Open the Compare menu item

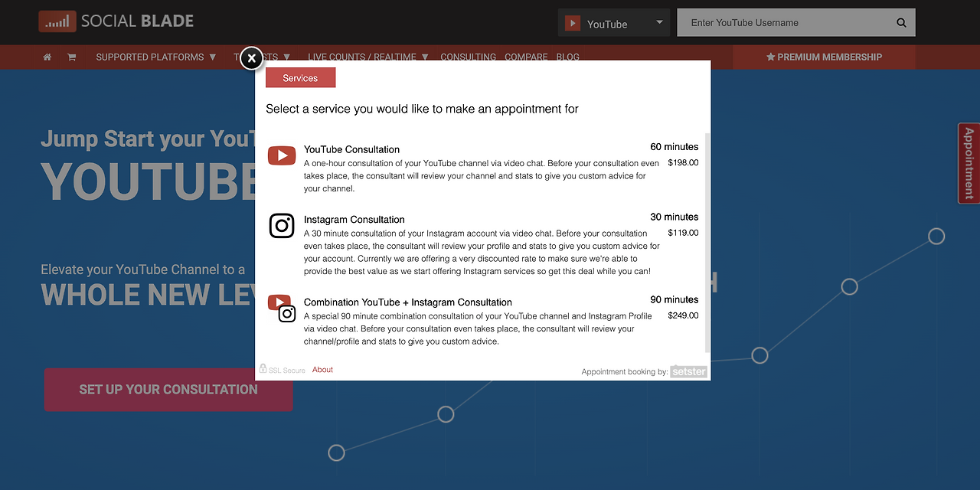[526, 57]
